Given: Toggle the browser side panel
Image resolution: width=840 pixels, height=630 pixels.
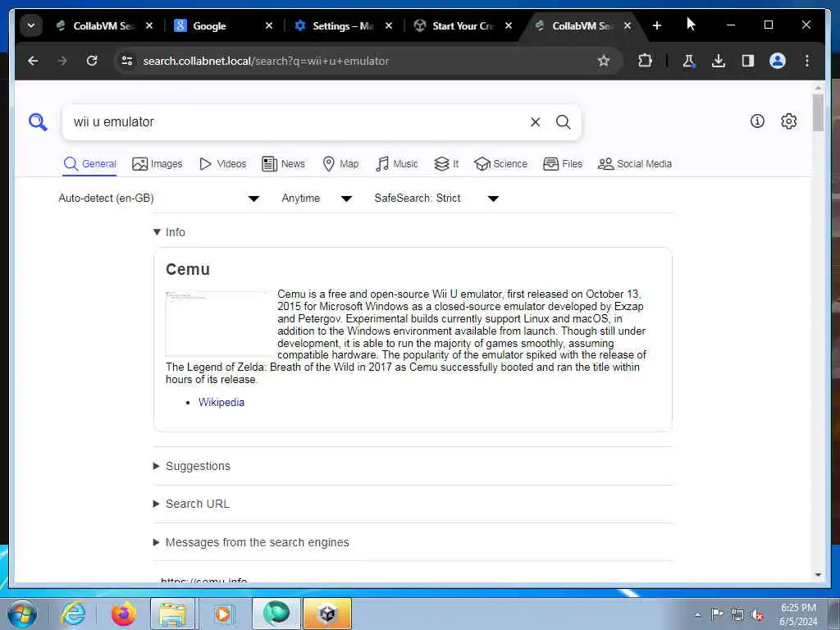Looking at the screenshot, I should 748,61.
